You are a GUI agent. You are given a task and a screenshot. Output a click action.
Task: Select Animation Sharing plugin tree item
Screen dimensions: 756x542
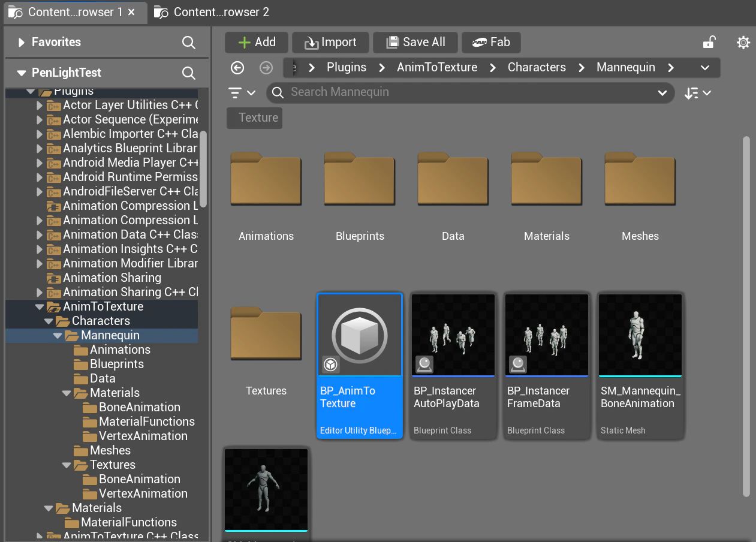[x=112, y=278]
